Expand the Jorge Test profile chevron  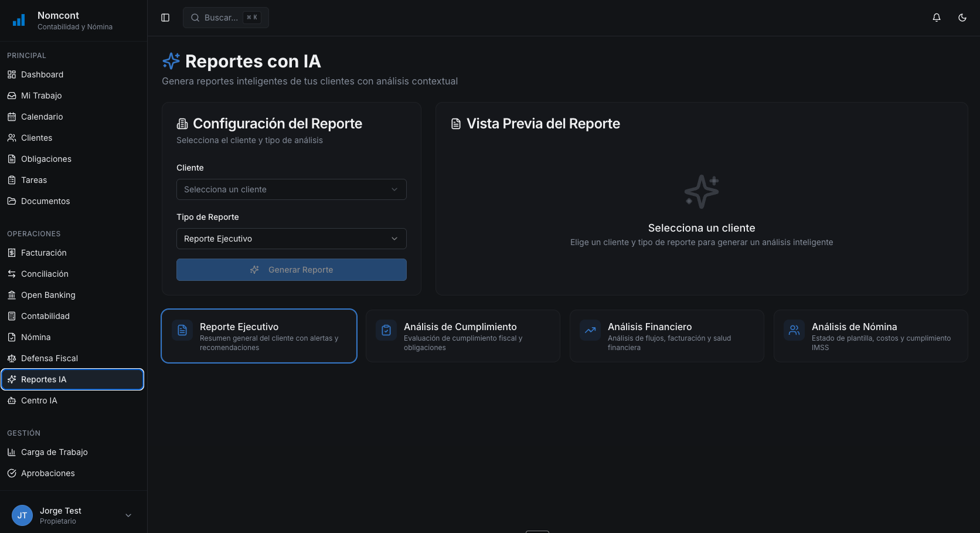(x=128, y=515)
